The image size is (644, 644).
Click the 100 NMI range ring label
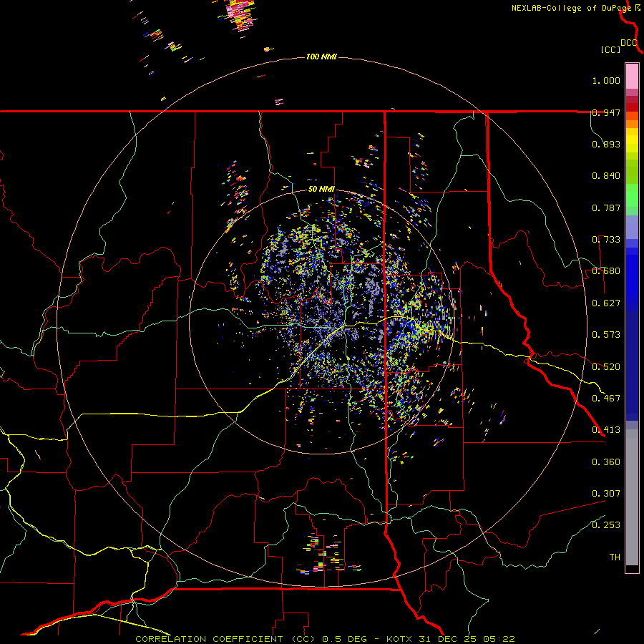pos(321,57)
